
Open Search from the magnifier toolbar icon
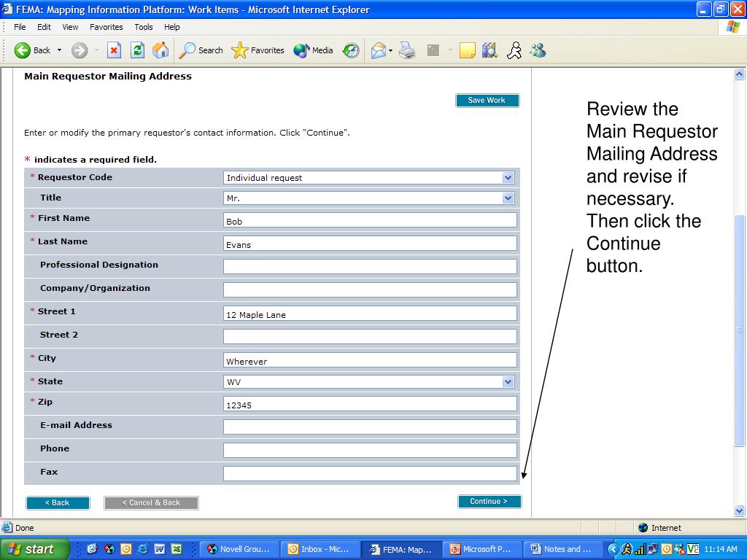click(201, 50)
